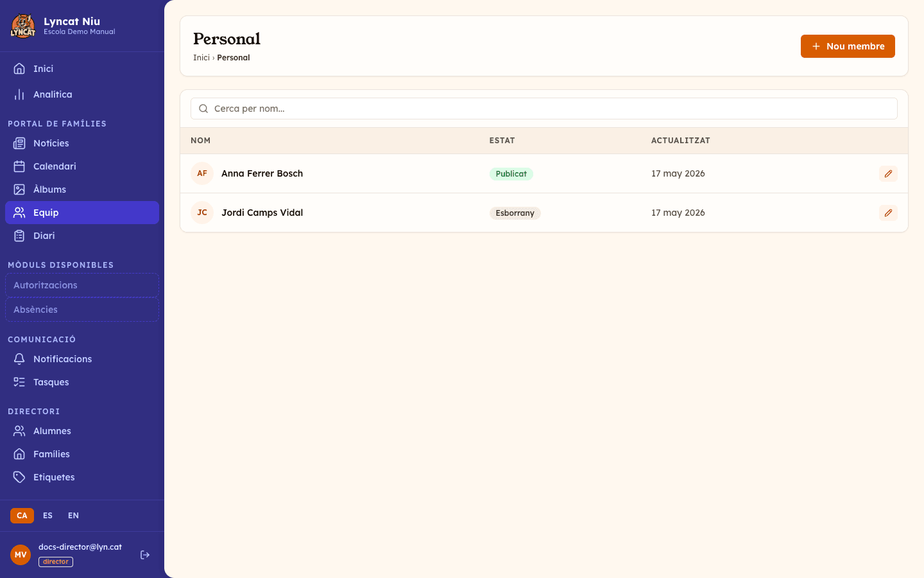
Task: Open the Diari menu item label
Action: pyautogui.click(x=44, y=236)
